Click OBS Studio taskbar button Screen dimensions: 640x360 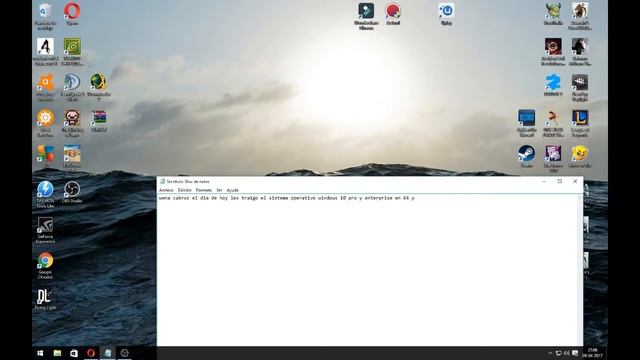click(124, 353)
